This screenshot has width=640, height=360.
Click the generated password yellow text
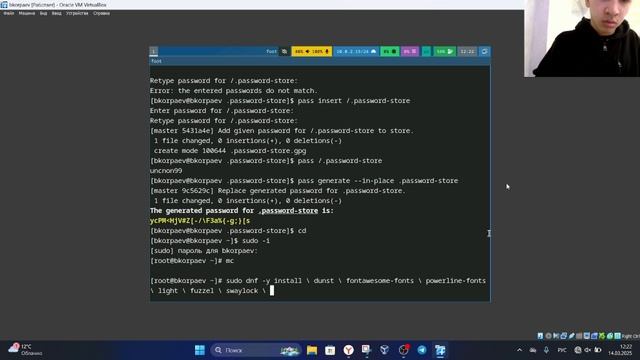(200, 221)
